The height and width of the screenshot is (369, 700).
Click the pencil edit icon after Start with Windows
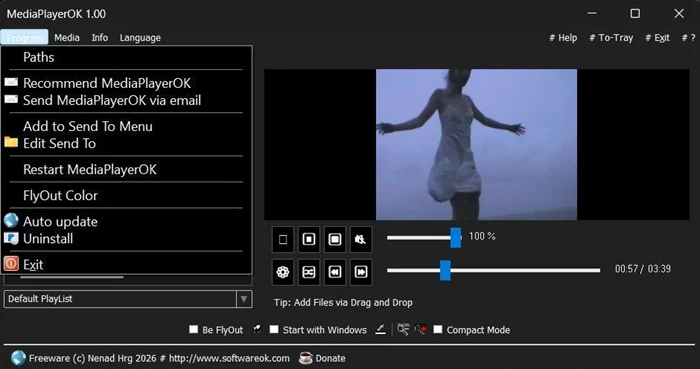coord(380,330)
